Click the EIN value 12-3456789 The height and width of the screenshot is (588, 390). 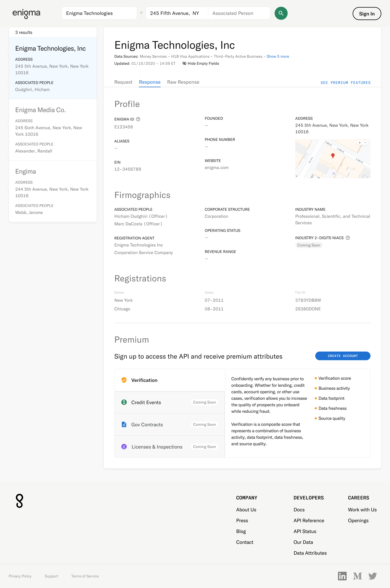click(x=128, y=169)
